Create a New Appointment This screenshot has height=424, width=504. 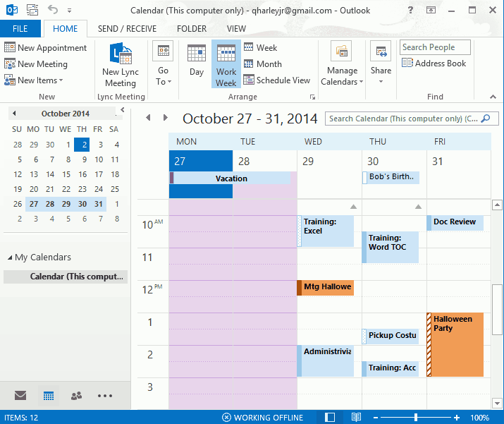tap(46, 48)
